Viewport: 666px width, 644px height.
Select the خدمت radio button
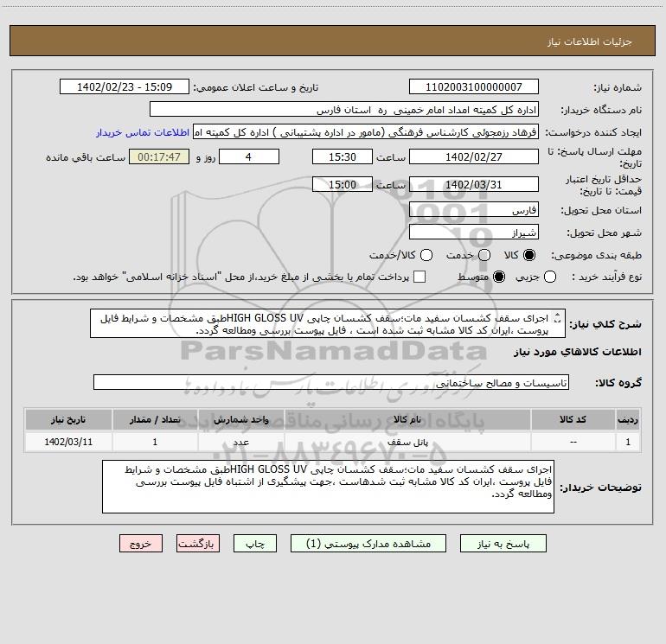[484, 255]
